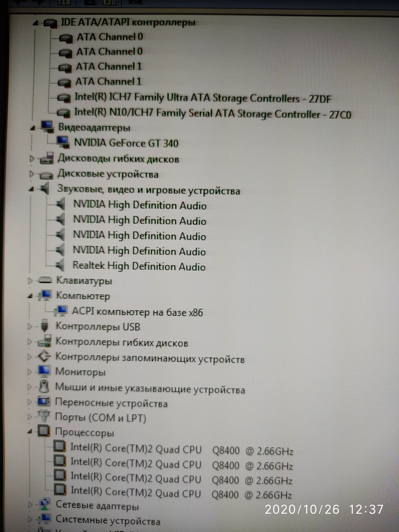This screenshot has width=399, height=532.
Task: Select the Системные устройства label
Action: [x=108, y=520]
